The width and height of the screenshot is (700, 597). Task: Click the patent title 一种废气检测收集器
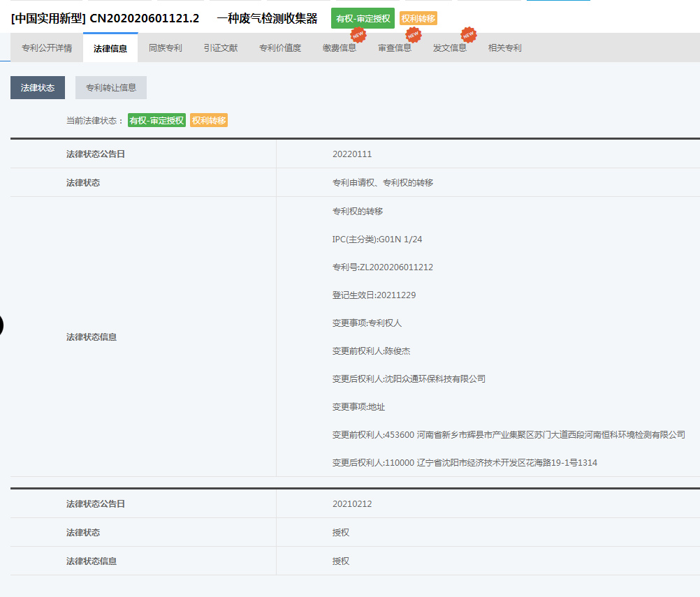click(267, 18)
